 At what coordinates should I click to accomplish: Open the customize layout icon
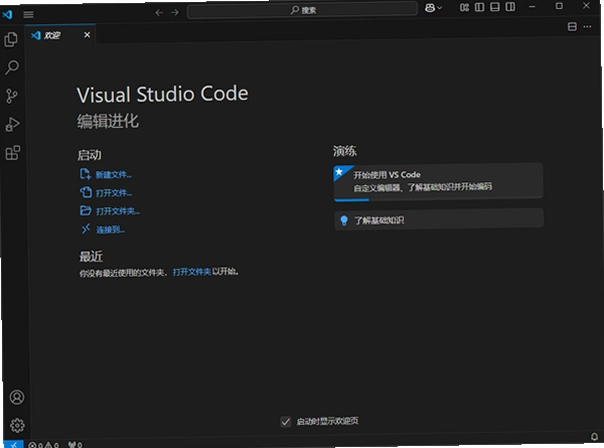click(x=464, y=7)
